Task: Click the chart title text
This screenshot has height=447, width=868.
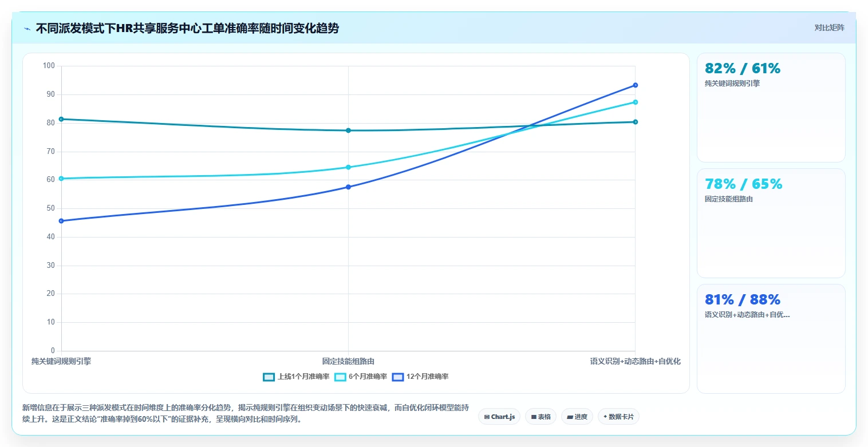Action: [x=187, y=29]
